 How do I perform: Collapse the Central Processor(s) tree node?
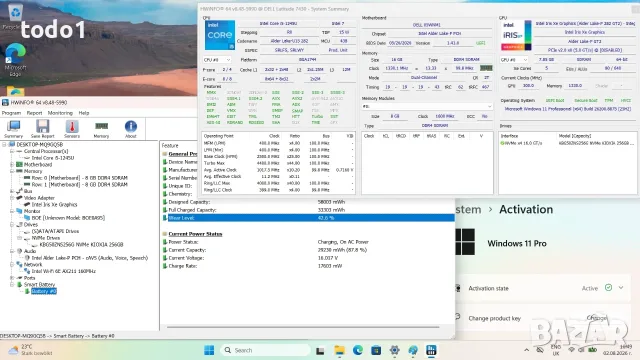point(12,151)
